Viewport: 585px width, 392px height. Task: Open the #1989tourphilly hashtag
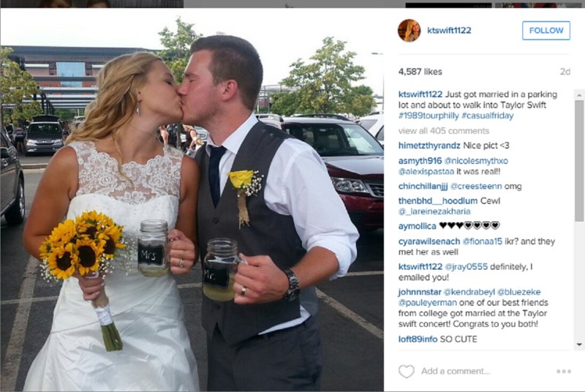click(429, 116)
